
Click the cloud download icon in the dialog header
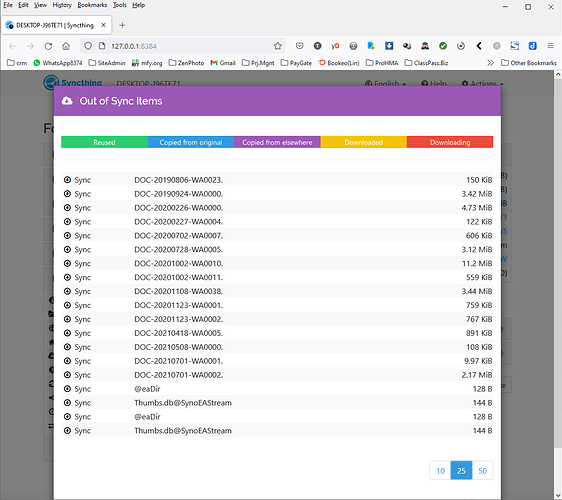pyautogui.click(x=67, y=101)
